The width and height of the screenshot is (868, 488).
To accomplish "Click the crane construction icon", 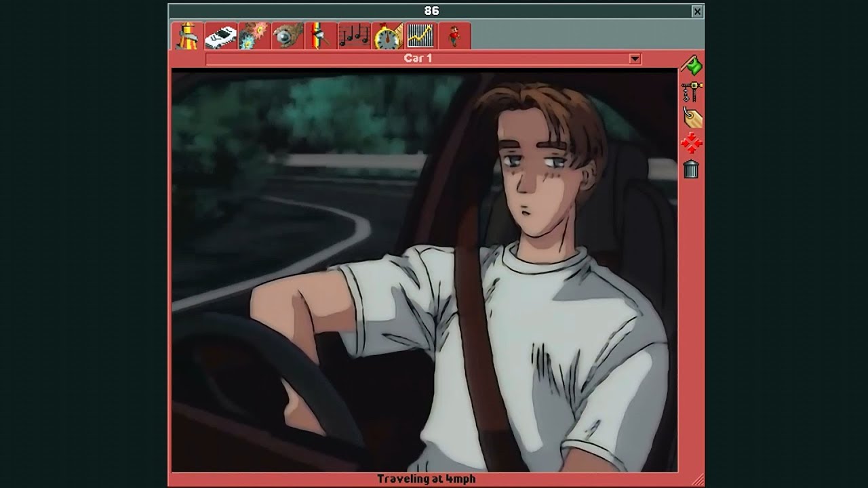I will point(691,91).
